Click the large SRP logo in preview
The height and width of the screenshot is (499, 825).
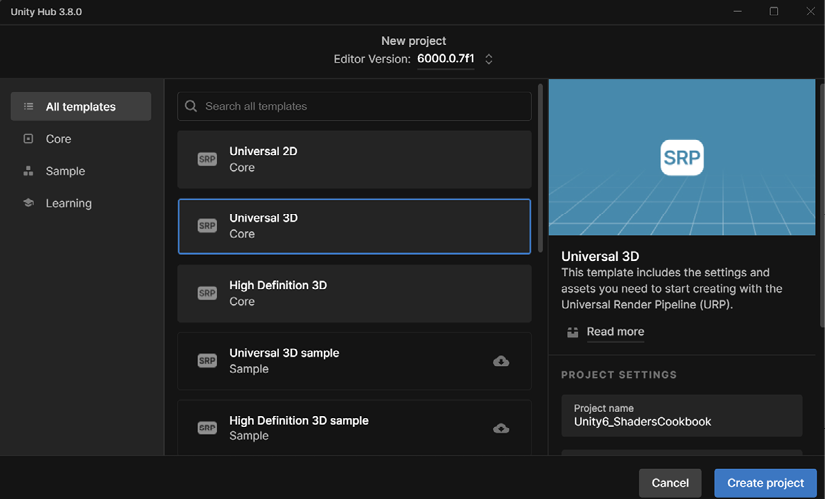point(682,157)
